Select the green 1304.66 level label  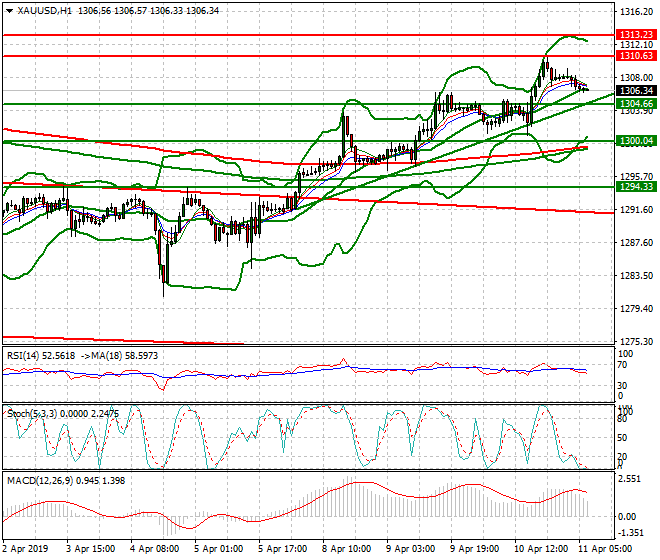pos(636,104)
